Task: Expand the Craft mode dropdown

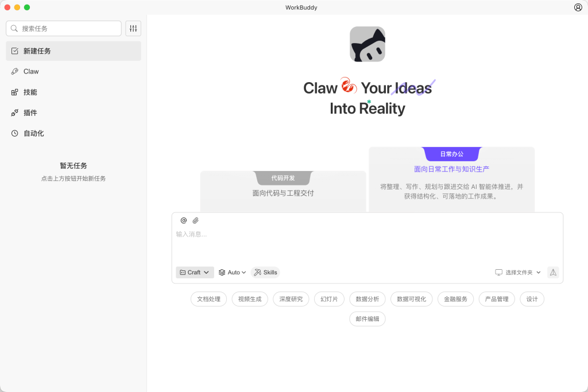Action: 195,273
